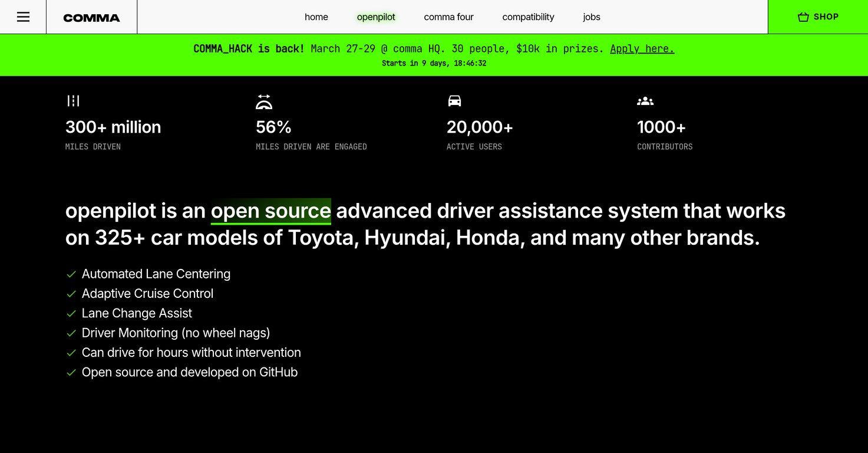Go to the home page
Screen dimensions: 868x453
[x=316, y=17]
